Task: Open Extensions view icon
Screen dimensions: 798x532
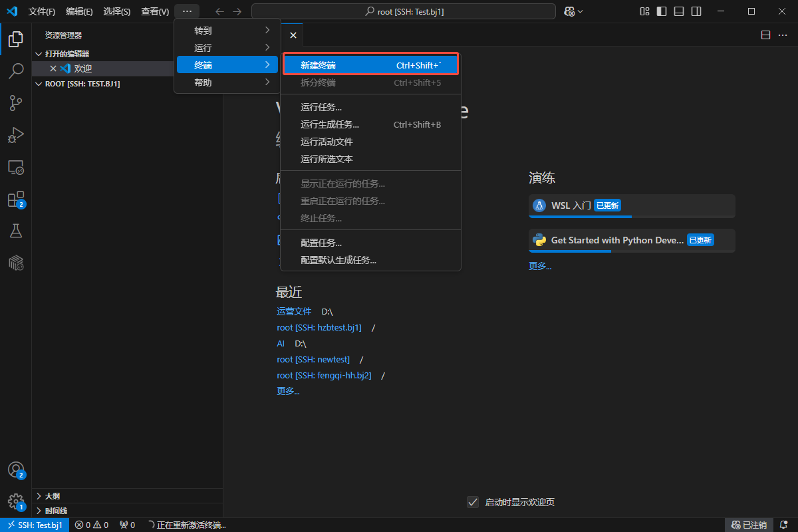Action: coord(16,199)
